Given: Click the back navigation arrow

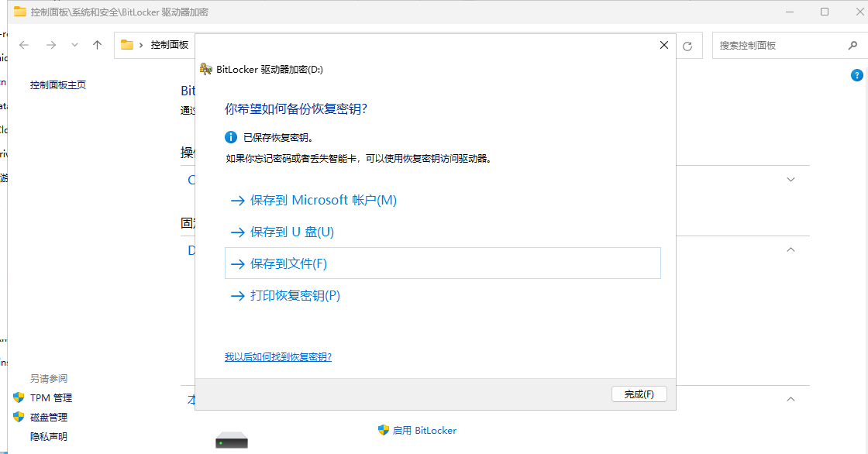Looking at the screenshot, I should tap(23, 45).
